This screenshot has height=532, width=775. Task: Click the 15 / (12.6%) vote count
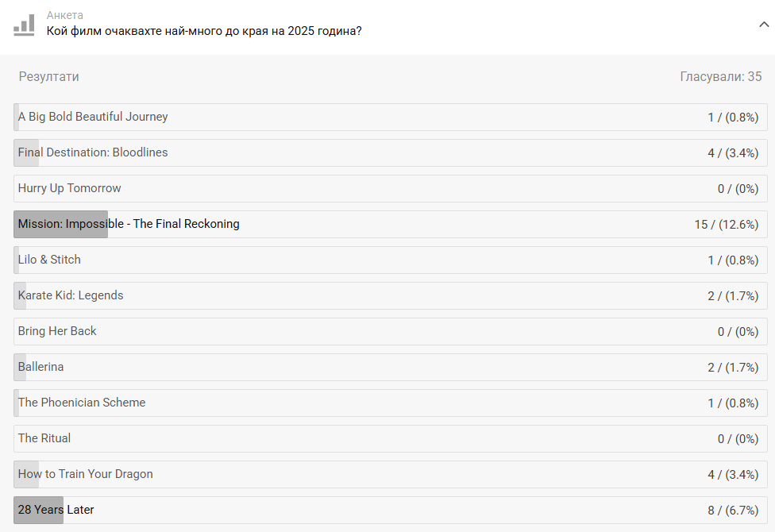(726, 225)
